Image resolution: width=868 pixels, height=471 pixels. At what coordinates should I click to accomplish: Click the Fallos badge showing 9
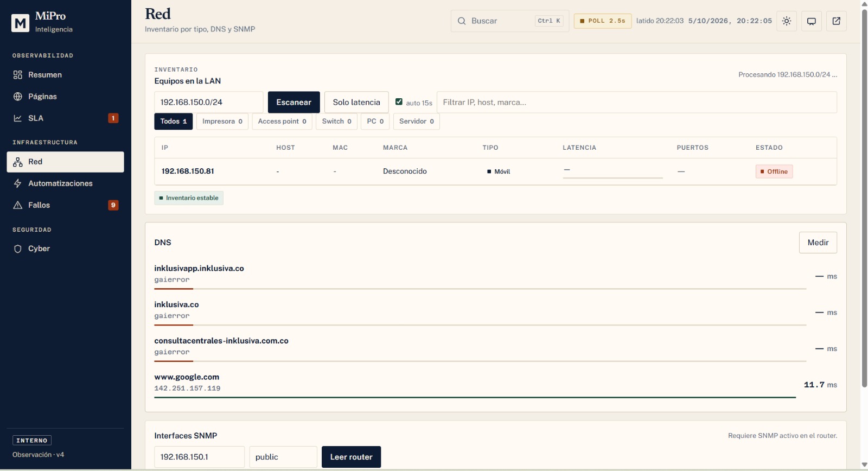pyautogui.click(x=113, y=205)
